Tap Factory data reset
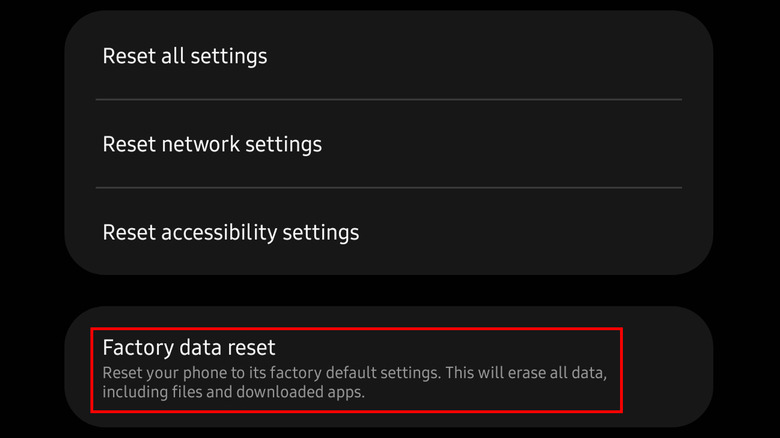Image resolution: width=780 pixels, height=438 pixels. [x=356, y=369]
